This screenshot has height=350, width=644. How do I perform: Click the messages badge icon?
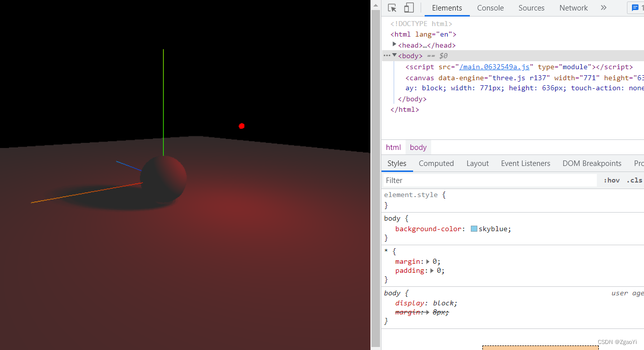click(x=635, y=8)
